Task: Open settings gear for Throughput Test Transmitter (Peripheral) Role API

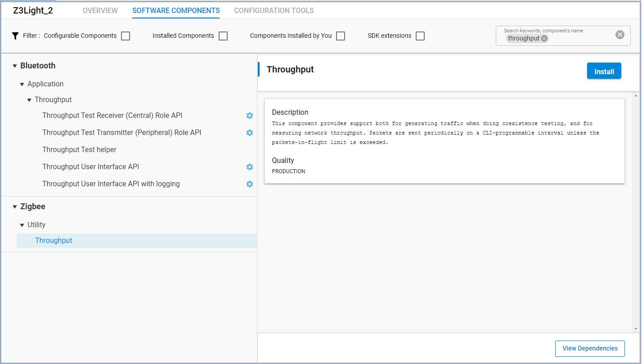Action: (250, 133)
